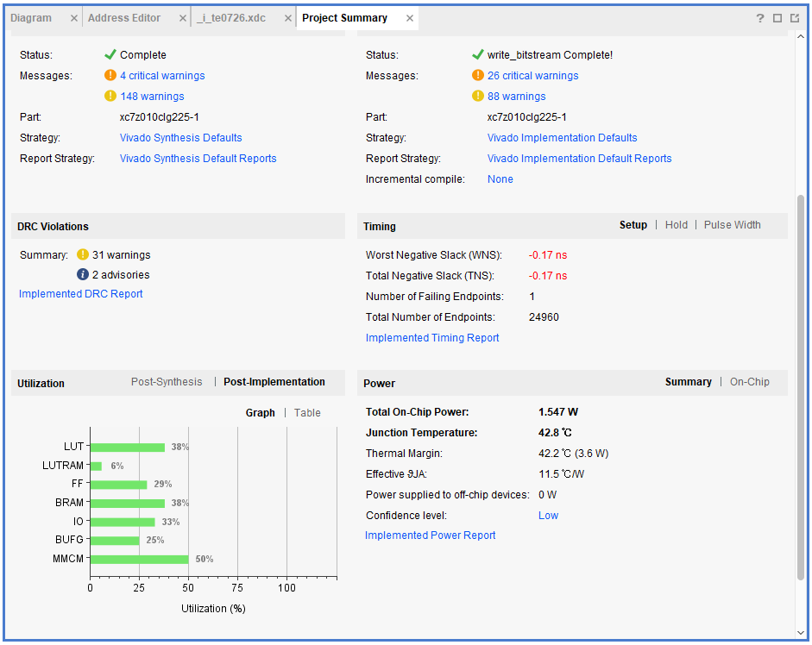This screenshot has height=645, width=812.
Task: Click the vertical scrollbar
Action: [x=800, y=388]
